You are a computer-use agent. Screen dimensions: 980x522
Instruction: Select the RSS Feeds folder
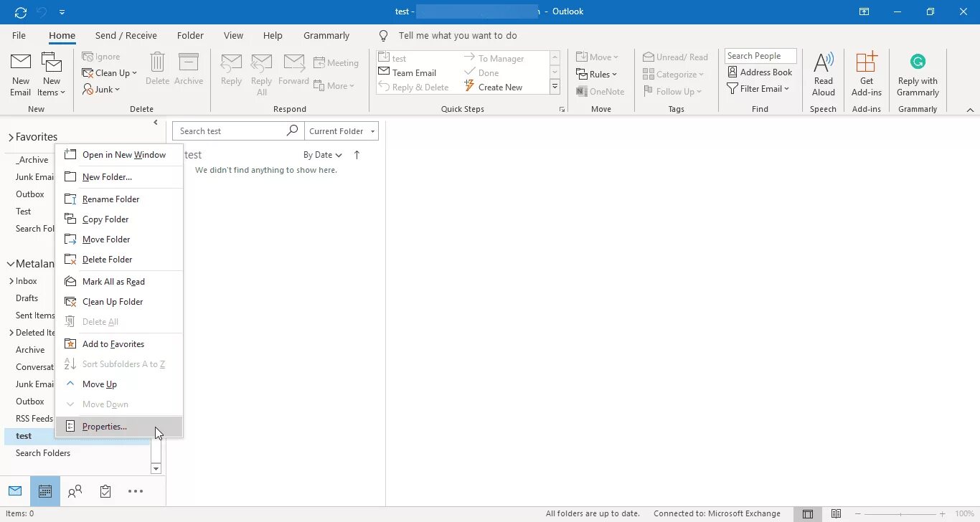coord(34,419)
